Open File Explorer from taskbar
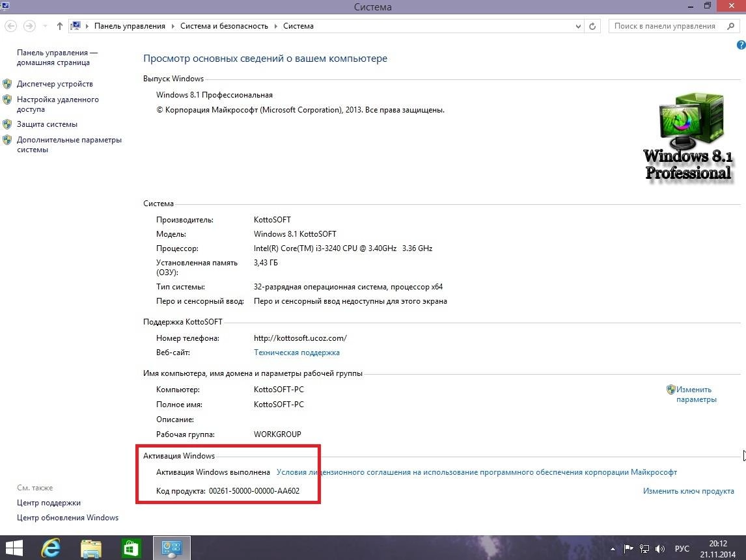This screenshot has width=746, height=560. pos(91,548)
